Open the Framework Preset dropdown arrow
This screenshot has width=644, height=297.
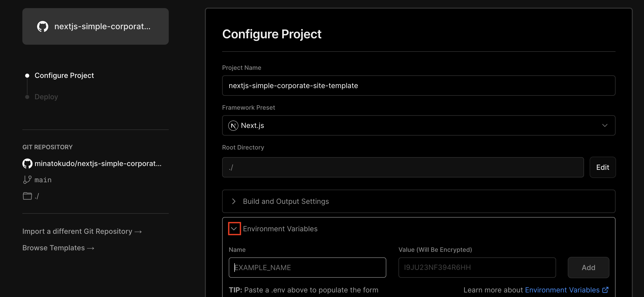pos(605,125)
